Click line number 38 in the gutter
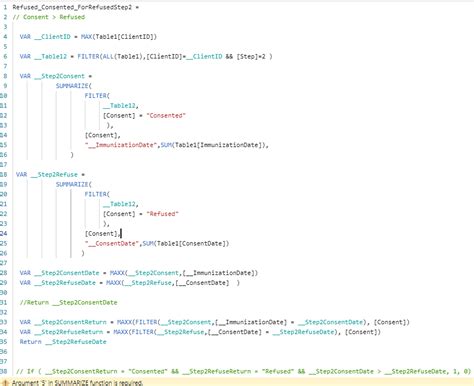Image resolution: width=474 pixels, height=386 pixels. 3,371
